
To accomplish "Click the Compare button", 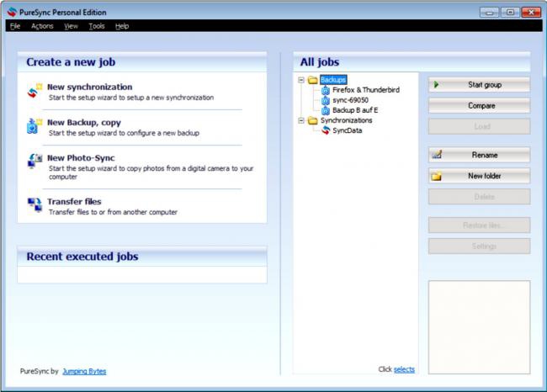I will 480,106.
